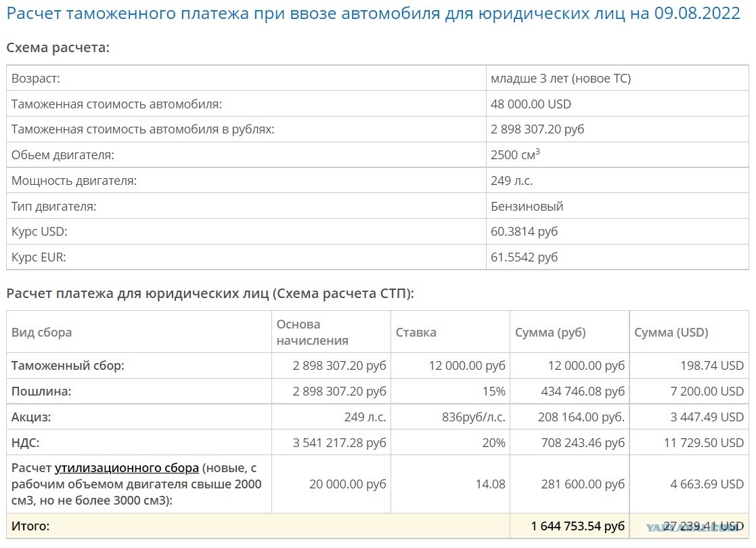This screenshot has width=756, height=548.
Task: Select the base '20 000.00 руб'
Action: coord(348,484)
